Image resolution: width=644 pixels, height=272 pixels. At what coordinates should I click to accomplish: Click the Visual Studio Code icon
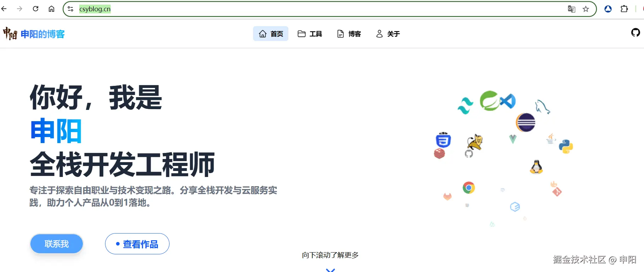point(507,101)
